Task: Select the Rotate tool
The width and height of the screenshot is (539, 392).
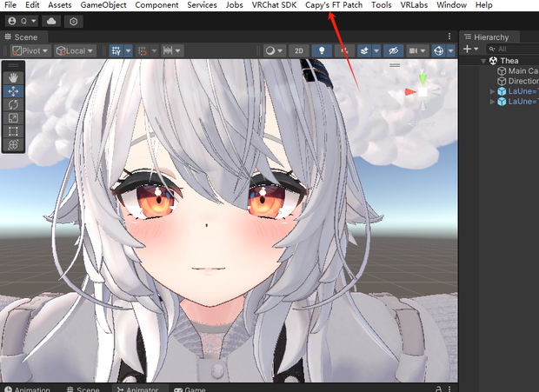Action: point(13,105)
